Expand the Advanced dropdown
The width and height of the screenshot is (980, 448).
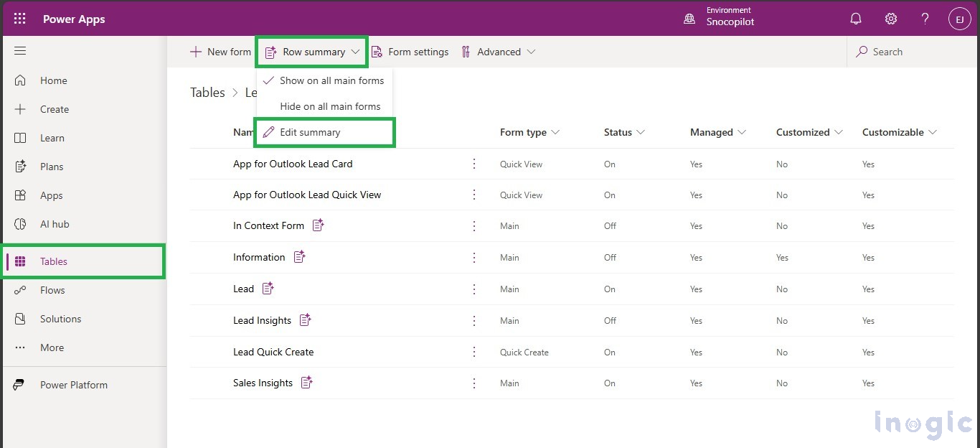click(x=499, y=52)
